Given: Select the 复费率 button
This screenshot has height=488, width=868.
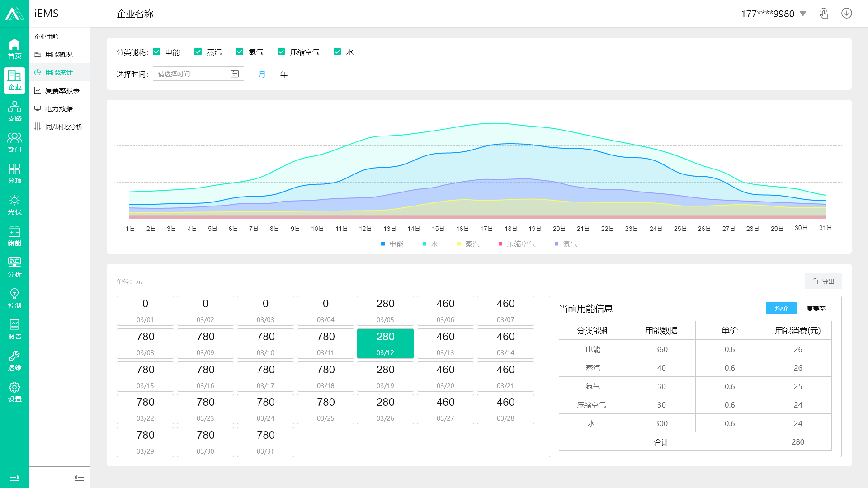Looking at the screenshot, I should tap(816, 308).
